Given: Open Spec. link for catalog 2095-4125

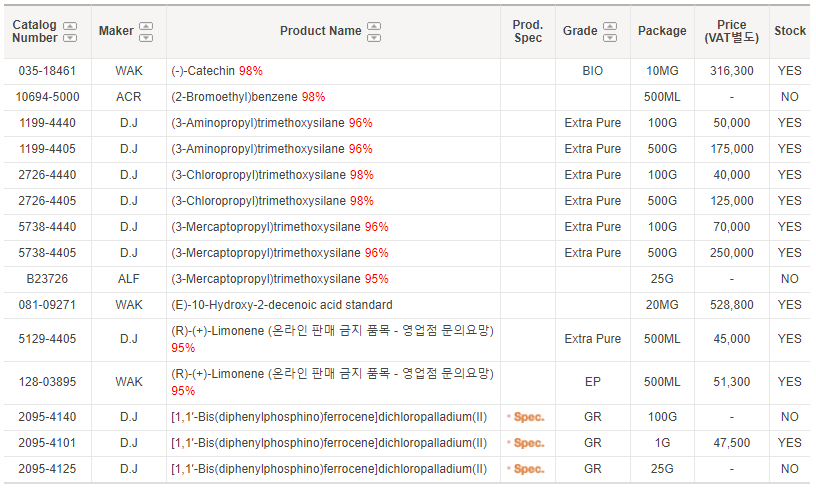Looking at the screenshot, I should coord(527,469).
